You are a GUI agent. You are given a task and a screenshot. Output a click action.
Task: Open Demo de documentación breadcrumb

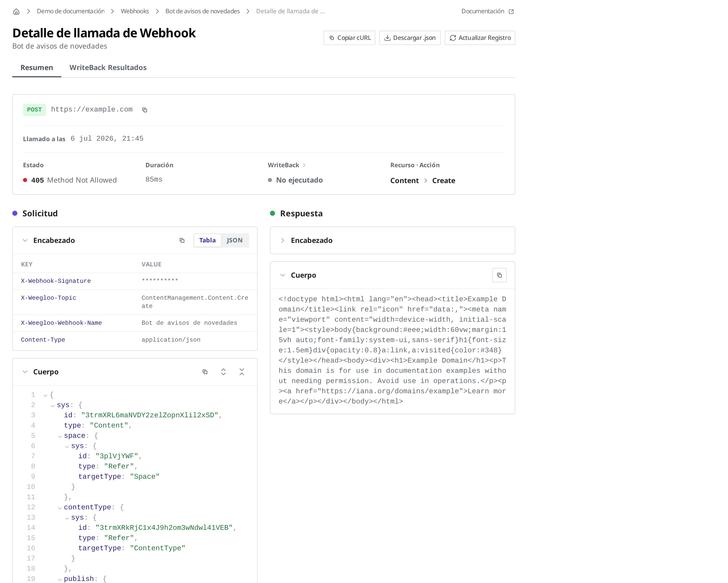[71, 12]
